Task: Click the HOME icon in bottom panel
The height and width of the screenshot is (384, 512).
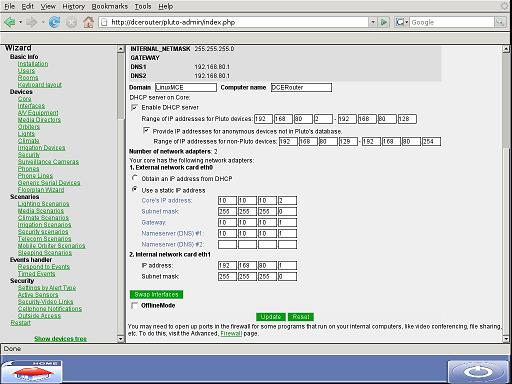Action: click(32, 371)
